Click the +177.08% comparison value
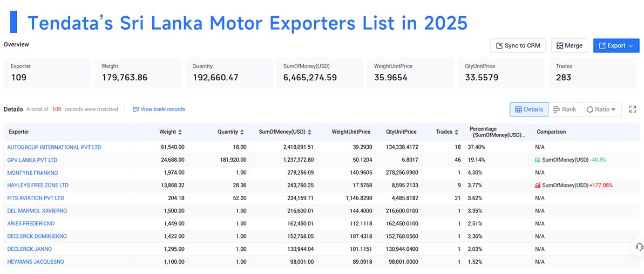This screenshot has width=644, height=274. pos(601,186)
